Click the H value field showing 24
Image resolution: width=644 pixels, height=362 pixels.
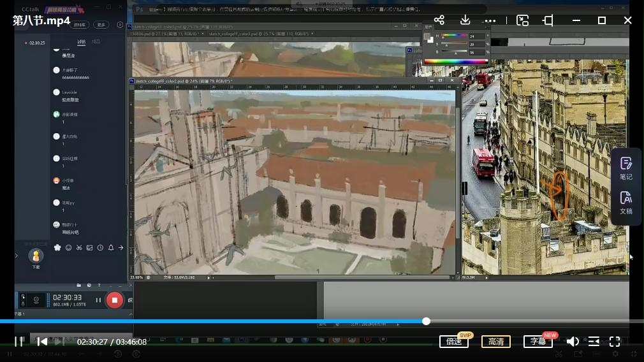click(476, 36)
